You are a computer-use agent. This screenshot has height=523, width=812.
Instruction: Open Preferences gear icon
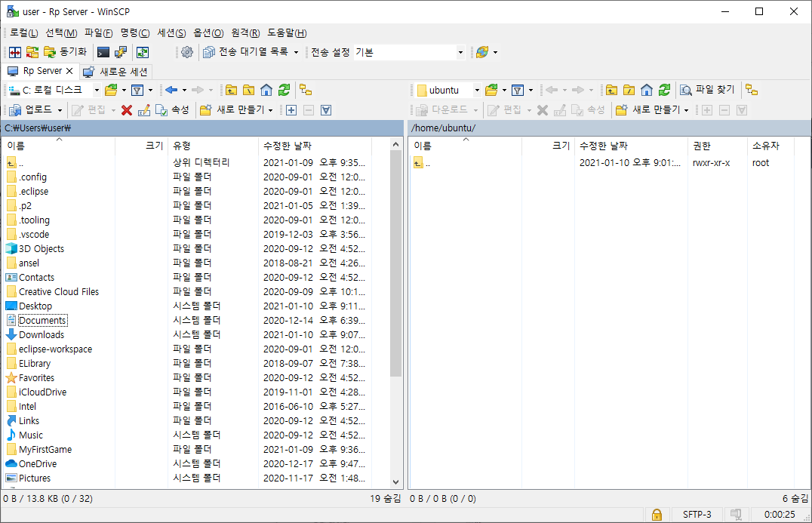[x=187, y=52]
